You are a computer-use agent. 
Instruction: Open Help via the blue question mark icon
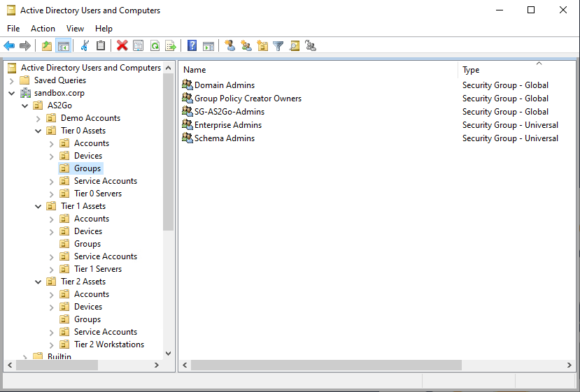(192, 46)
